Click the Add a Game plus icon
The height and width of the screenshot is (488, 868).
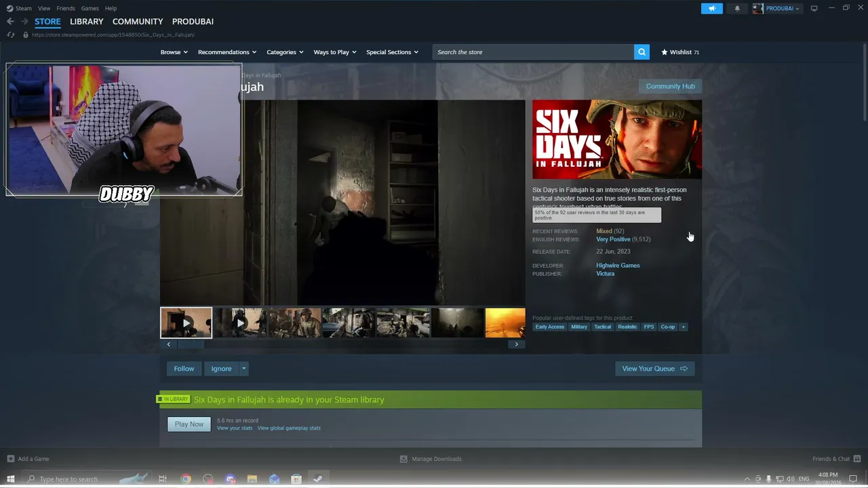coord(10,459)
